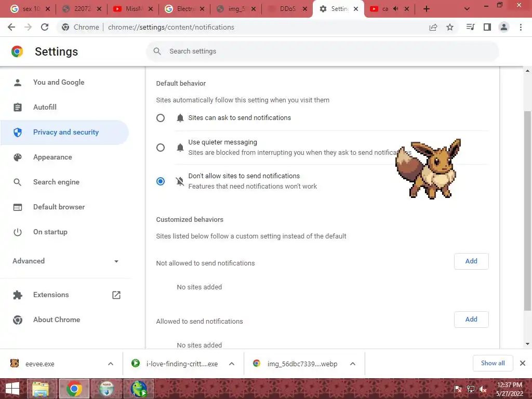Image resolution: width=532 pixels, height=399 pixels.
Task: Close the Settings tab
Action: pos(356,9)
